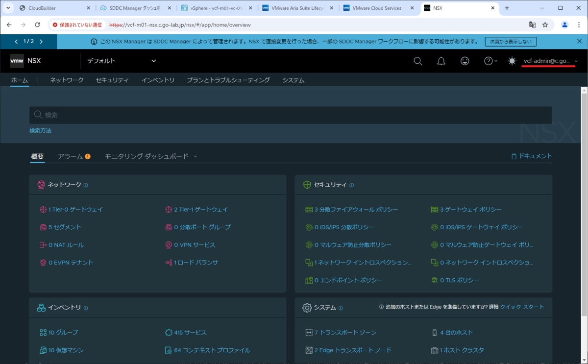The height and width of the screenshot is (364, 588).
Task: Click the クイック スタート link
Action: tap(522, 307)
